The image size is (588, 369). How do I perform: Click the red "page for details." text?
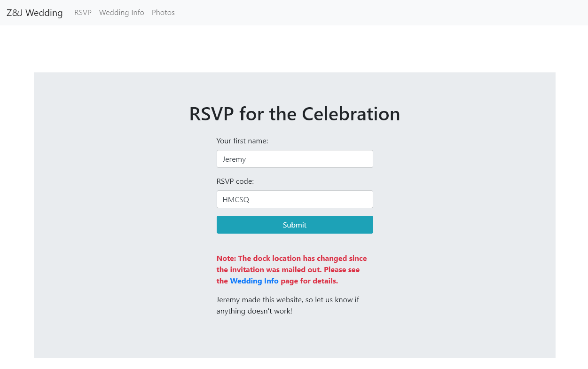(309, 281)
